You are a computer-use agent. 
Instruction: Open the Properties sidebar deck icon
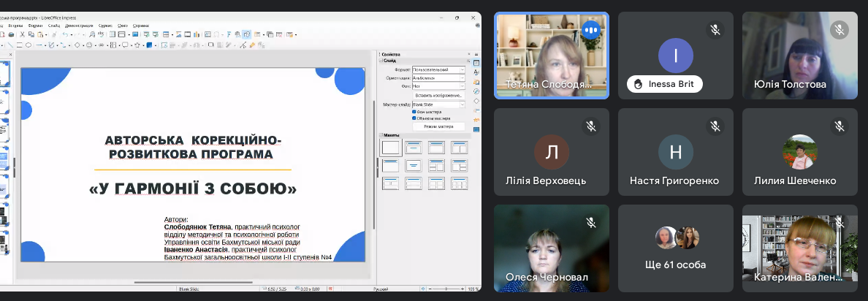tap(476, 63)
